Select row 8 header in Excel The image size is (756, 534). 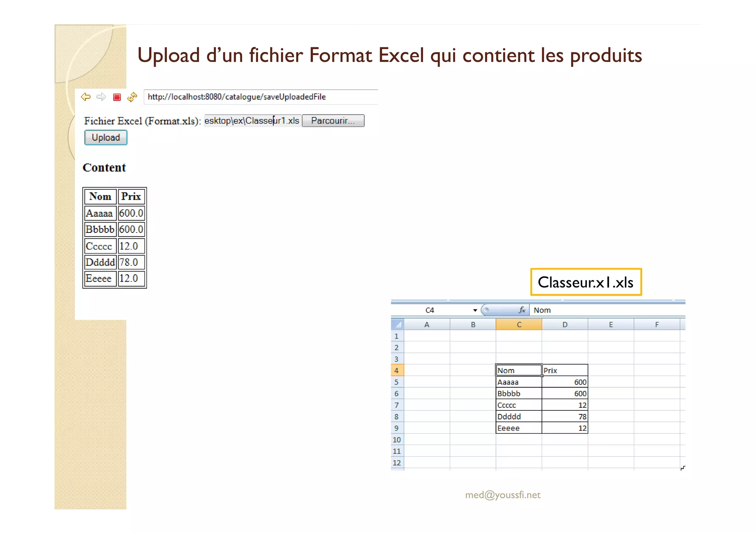pyautogui.click(x=397, y=416)
